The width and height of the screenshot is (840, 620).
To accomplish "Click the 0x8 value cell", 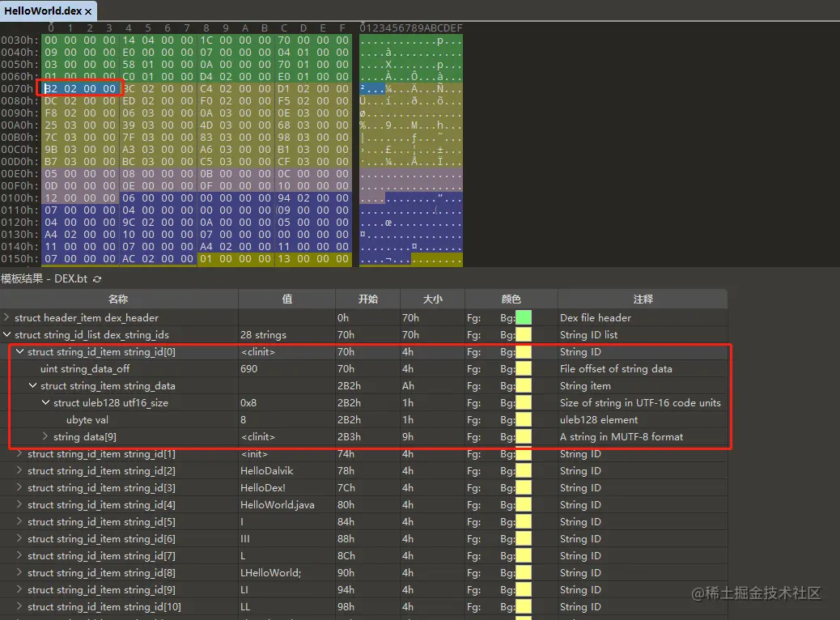I will (248, 402).
